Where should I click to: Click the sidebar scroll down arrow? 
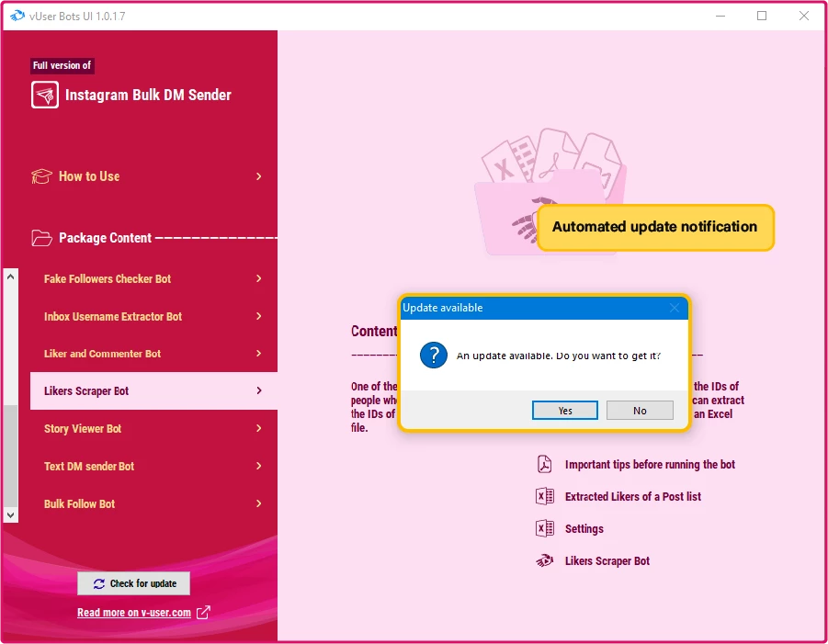tap(10, 514)
